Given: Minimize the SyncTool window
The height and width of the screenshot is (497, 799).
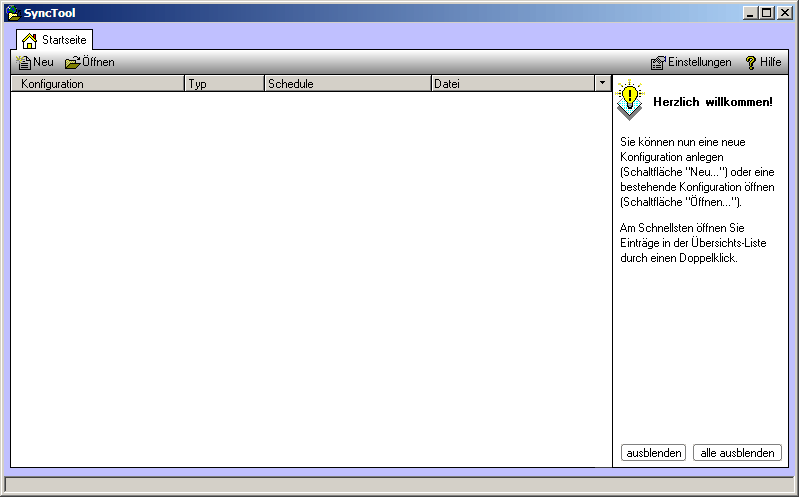Looking at the screenshot, I should click(x=752, y=13).
